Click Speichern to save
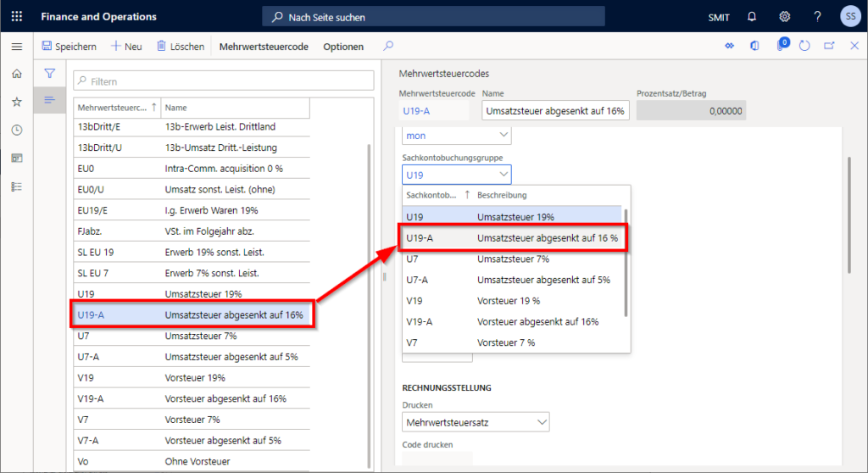The width and height of the screenshot is (868, 473). click(x=70, y=47)
